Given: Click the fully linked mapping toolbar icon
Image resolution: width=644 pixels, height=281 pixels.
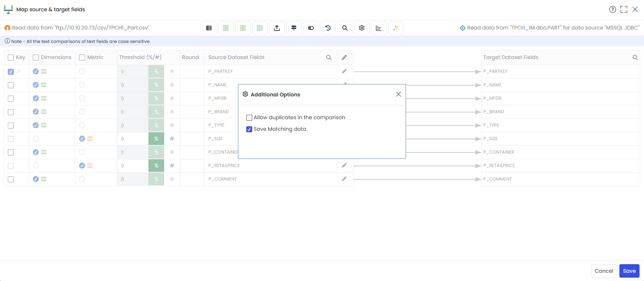Looking at the screenshot, I should coord(226,28).
